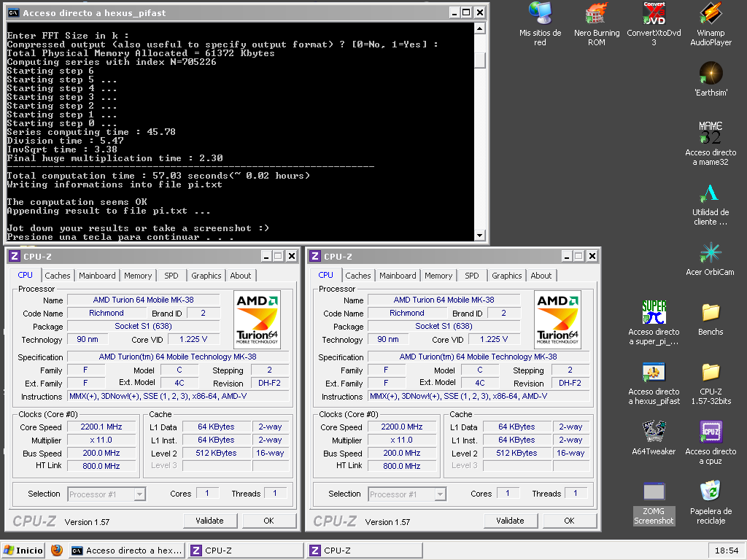The height and width of the screenshot is (560, 747).
Task: Switch to Caches tab in right CPU-Z
Action: [x=357, y=276]
